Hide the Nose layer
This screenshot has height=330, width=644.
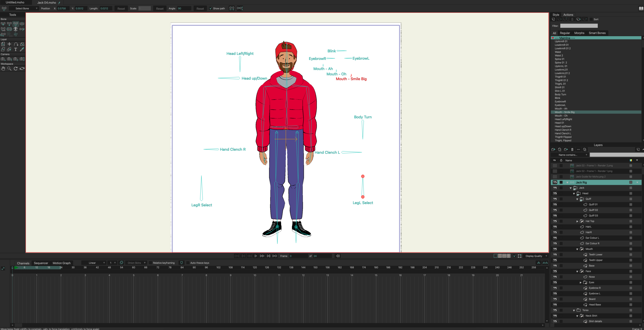point(555,277)
